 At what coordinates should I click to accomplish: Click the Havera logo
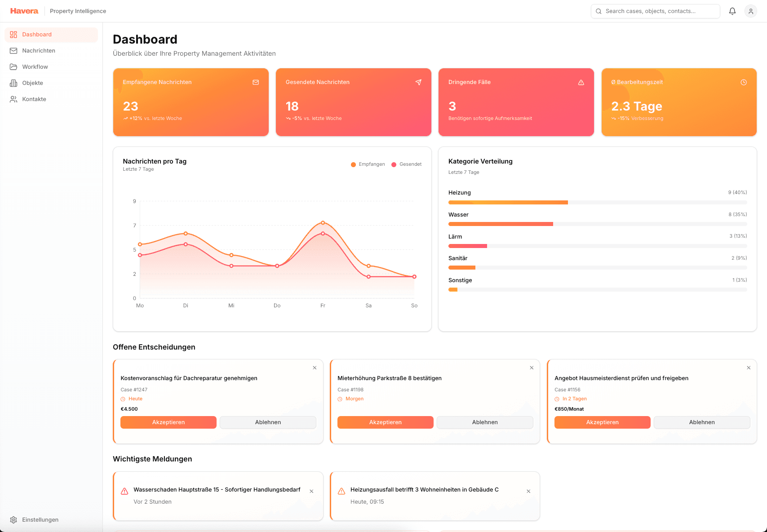[x=24, y=11]
